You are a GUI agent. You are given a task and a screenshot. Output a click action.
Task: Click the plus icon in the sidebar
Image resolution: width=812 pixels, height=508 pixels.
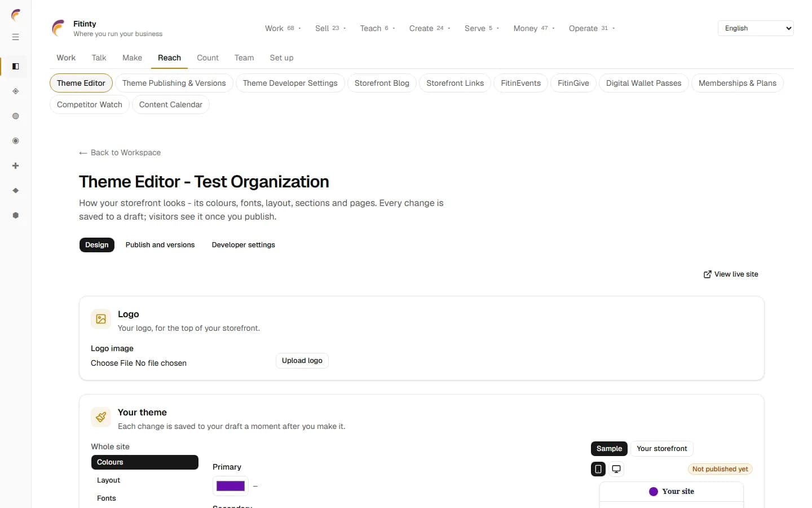point(16,166)
